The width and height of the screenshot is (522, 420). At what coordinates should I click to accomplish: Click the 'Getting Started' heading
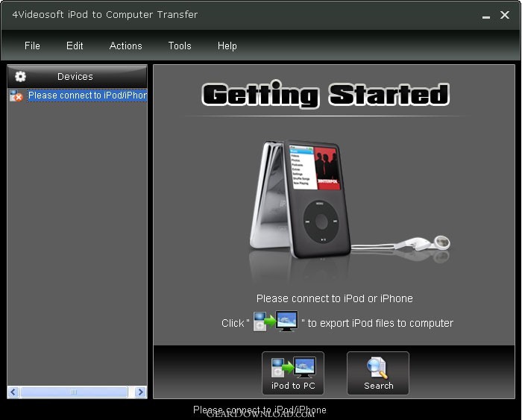(326, 95)
